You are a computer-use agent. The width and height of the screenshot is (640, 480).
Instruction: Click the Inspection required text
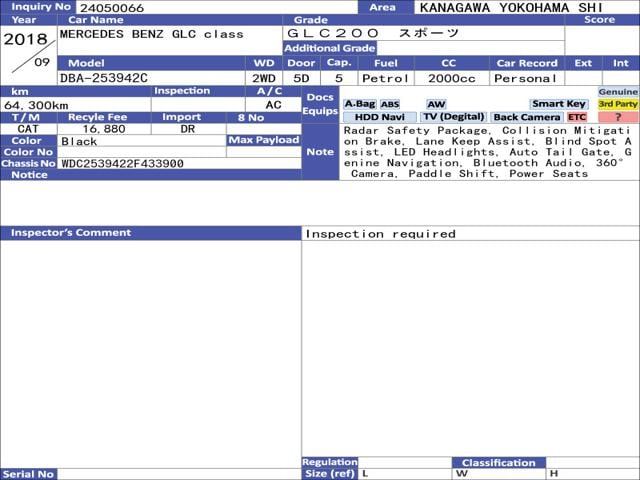[380, 234]
